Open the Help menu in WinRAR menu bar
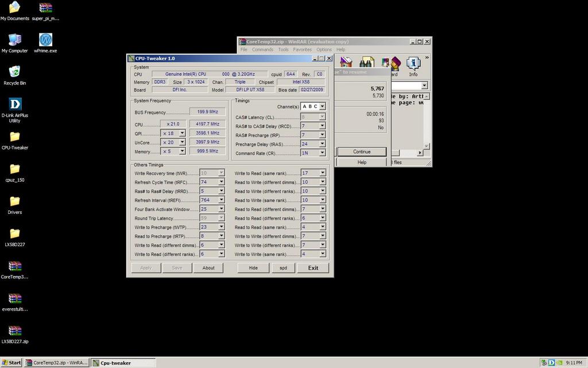Image resolution: width=588 pixels, height=368 pixels. [x=341, y=49]
